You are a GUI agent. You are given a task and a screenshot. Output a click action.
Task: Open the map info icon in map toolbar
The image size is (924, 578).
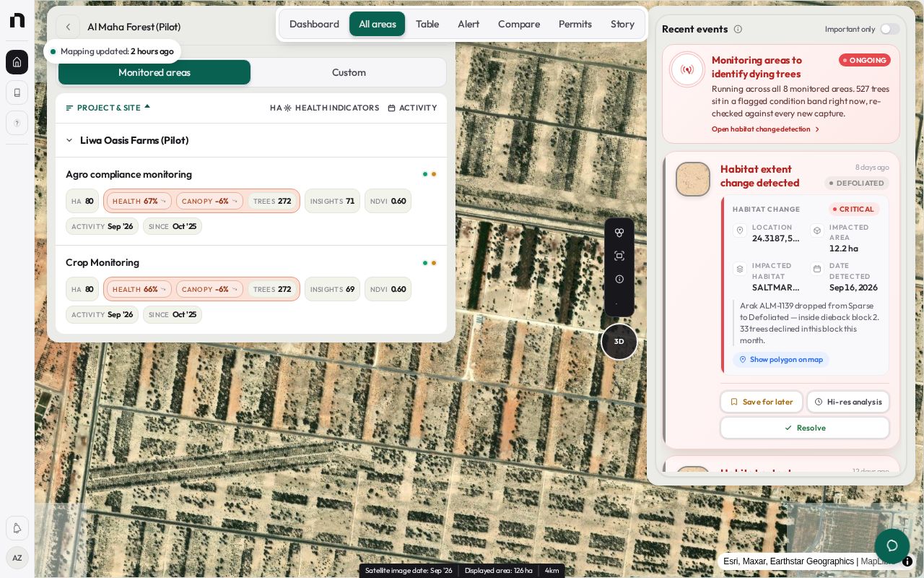tap(619, 279)
